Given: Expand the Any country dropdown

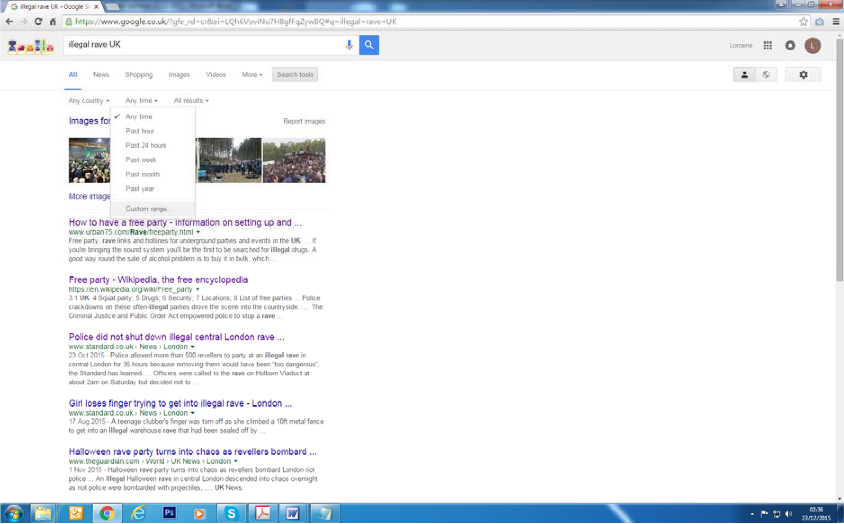Looking at the screenshot, I should 89,101.
